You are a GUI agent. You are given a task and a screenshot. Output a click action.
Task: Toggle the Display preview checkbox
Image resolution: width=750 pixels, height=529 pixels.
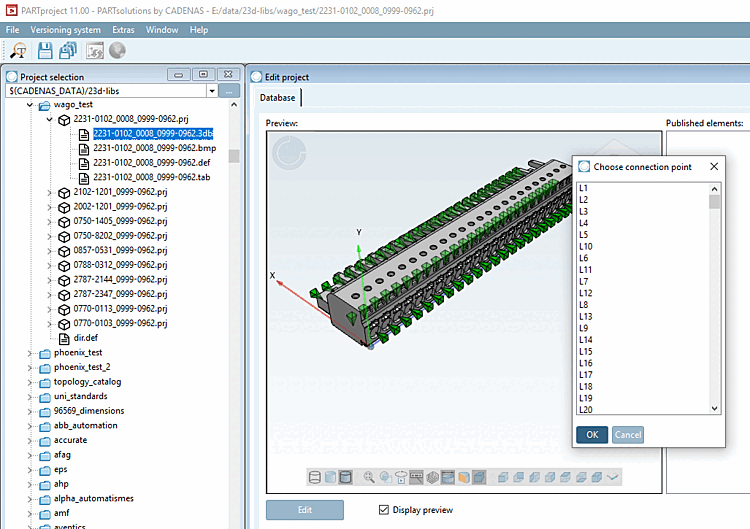384,510
